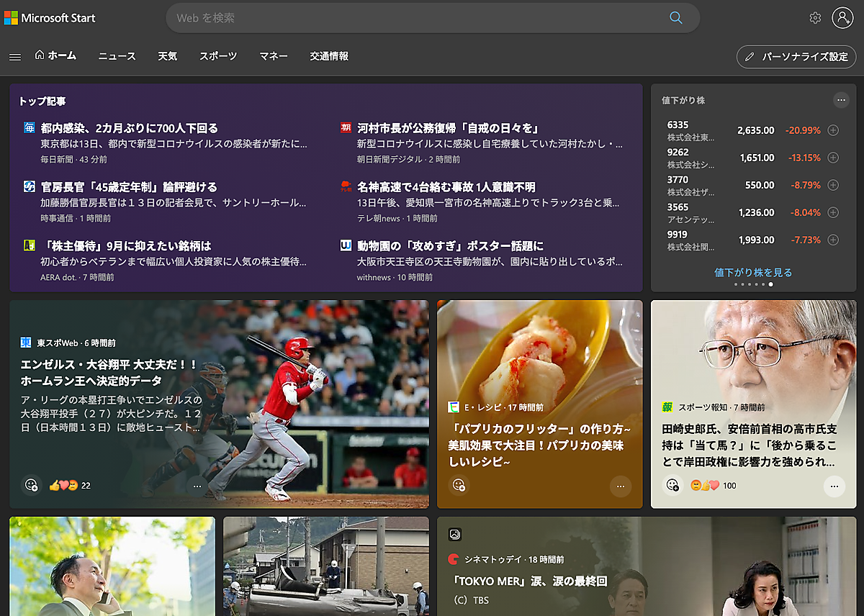The height and width of the screenshot is (616, 864).
Task: Add reaction to the Ohtani baseball article
Action: [31, 486]
